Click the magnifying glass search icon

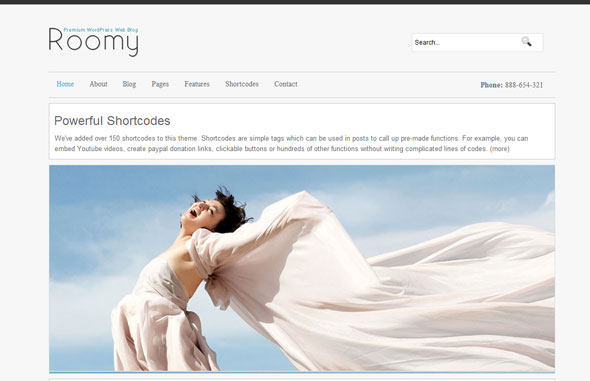[526, 42]
